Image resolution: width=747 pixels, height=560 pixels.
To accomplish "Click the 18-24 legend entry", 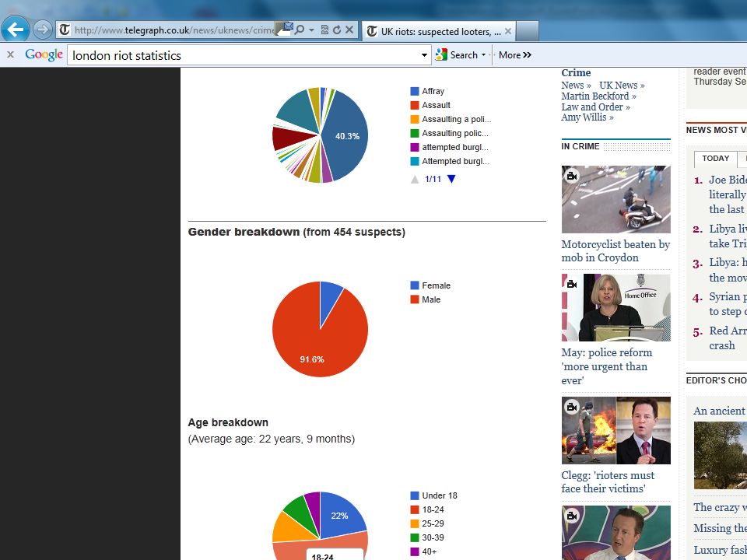I will point(427,509).
